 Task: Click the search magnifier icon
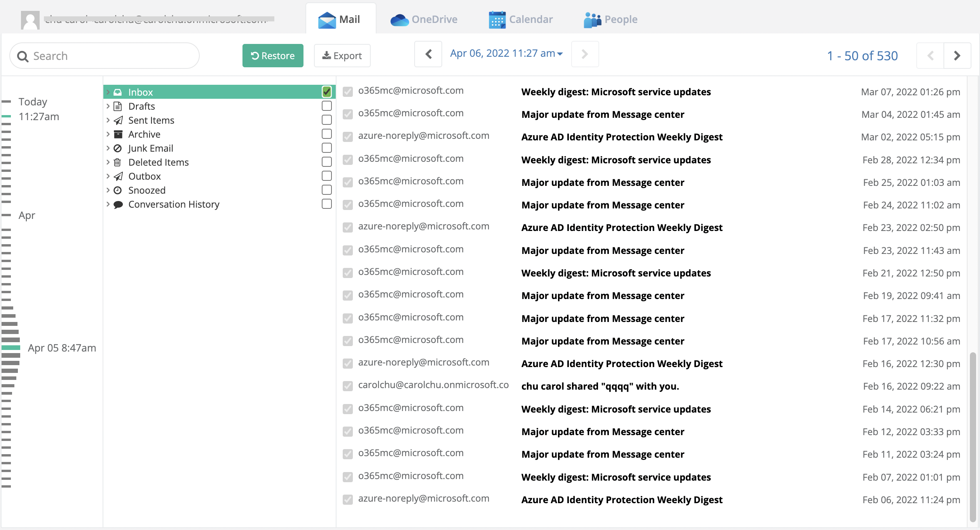click(23, 56)
